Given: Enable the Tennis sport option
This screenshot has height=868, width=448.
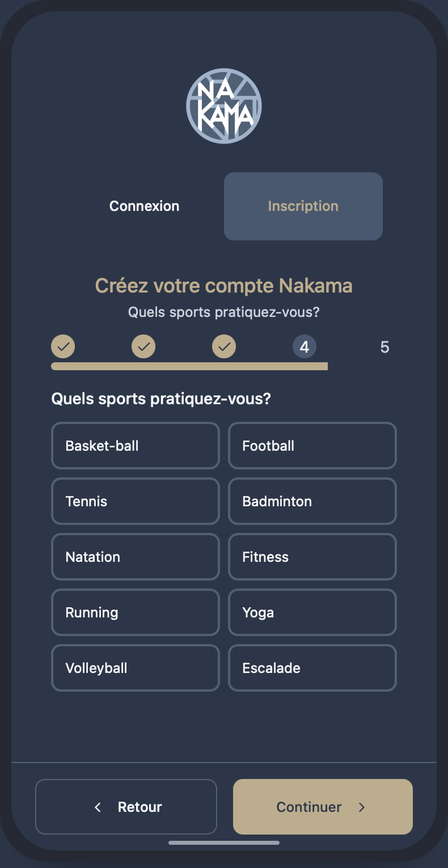Looking at the screenshot, I should (135, 501).
